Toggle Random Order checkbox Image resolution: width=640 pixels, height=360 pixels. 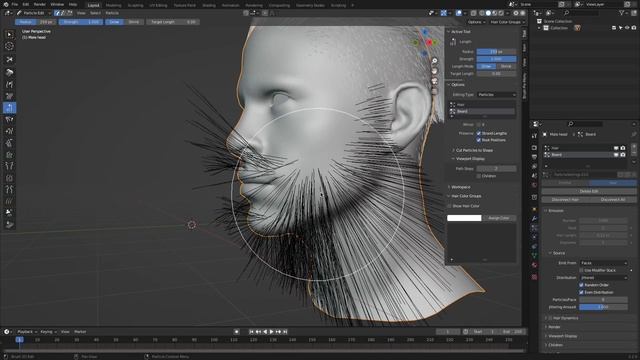click(581, 285)
